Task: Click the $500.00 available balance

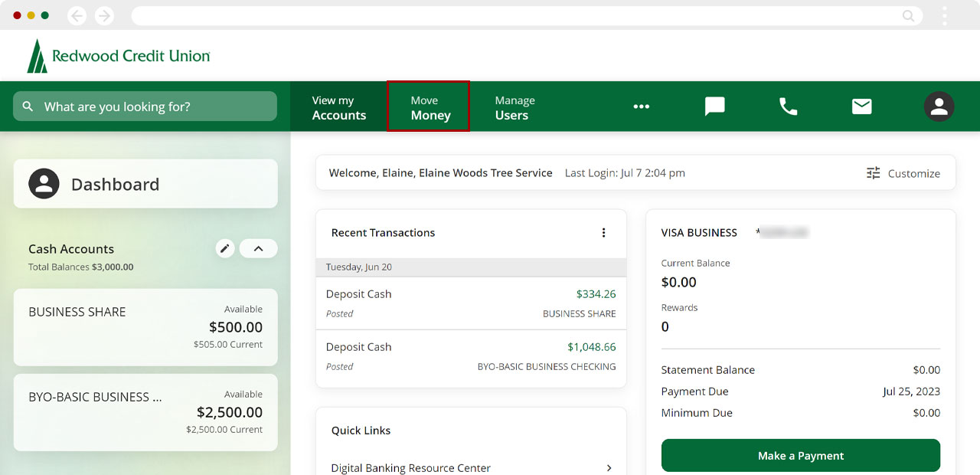Action: pyautogui.click(x=236, y=327)
